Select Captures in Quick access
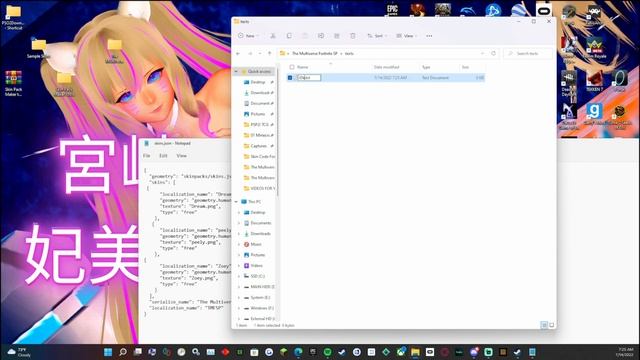The height and width of the screenshot is (360, 640). click(259, 146)
